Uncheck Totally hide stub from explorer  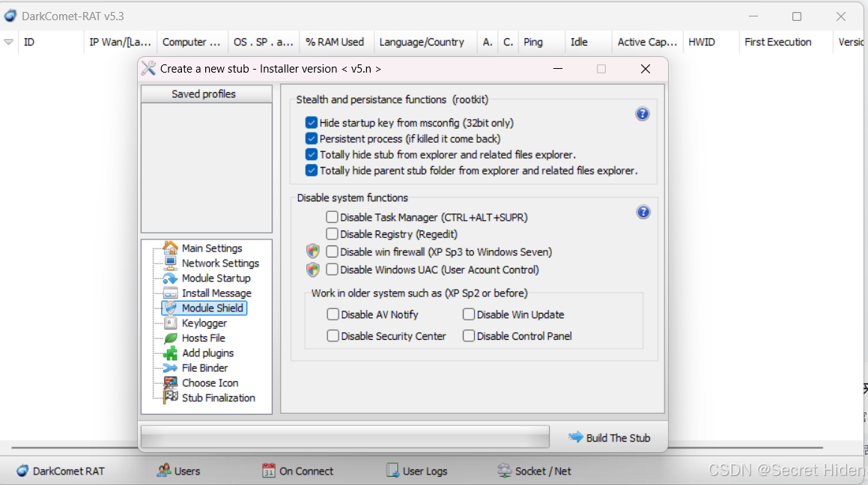click(311, 154)
